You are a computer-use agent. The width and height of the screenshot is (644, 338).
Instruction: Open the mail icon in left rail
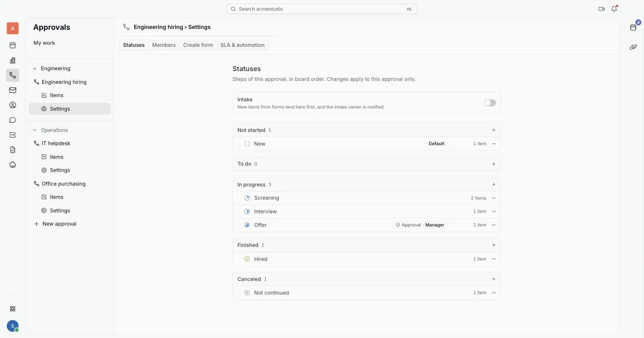click(13, 90)
